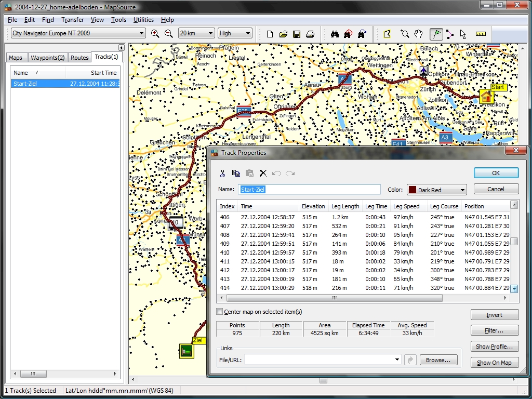Select the Waypoint flag tool
The image size is (532, 399).
436,34
